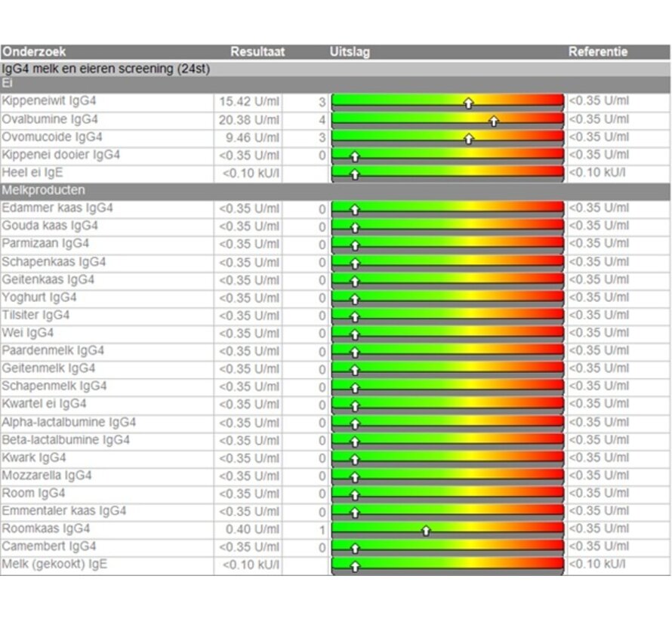Click the arrow marker on Melk (gekookt) IgE bar

click(355, 565)
